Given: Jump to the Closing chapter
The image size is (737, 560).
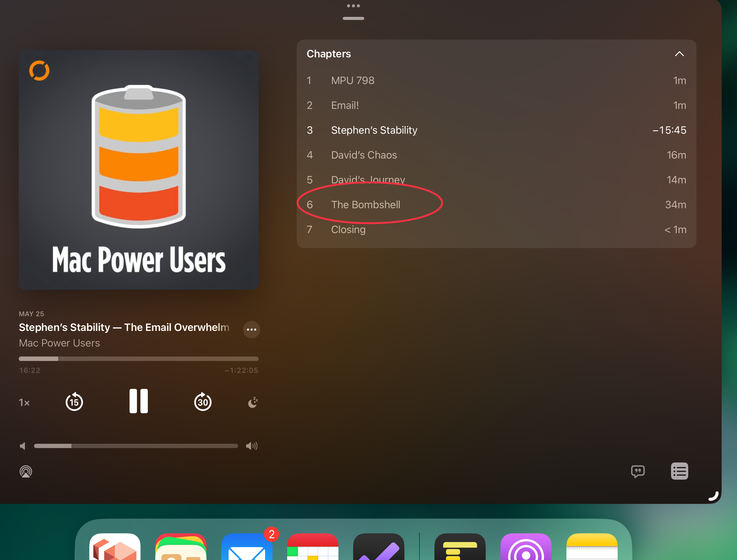Looking at the screenshot, I should tap(496, 229).
